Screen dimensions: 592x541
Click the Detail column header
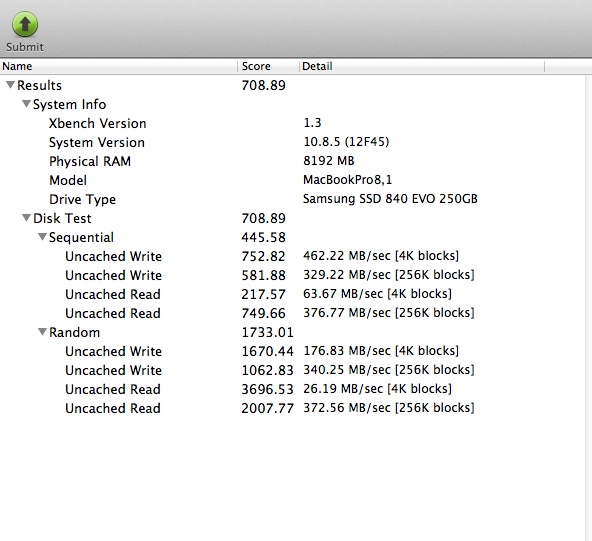click(422, 66)
